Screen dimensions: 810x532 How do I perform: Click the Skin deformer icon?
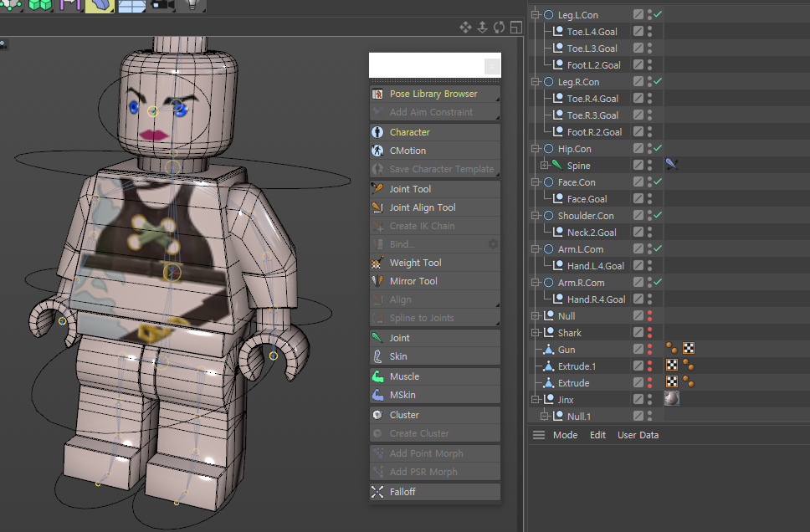(x=377, y=356)
